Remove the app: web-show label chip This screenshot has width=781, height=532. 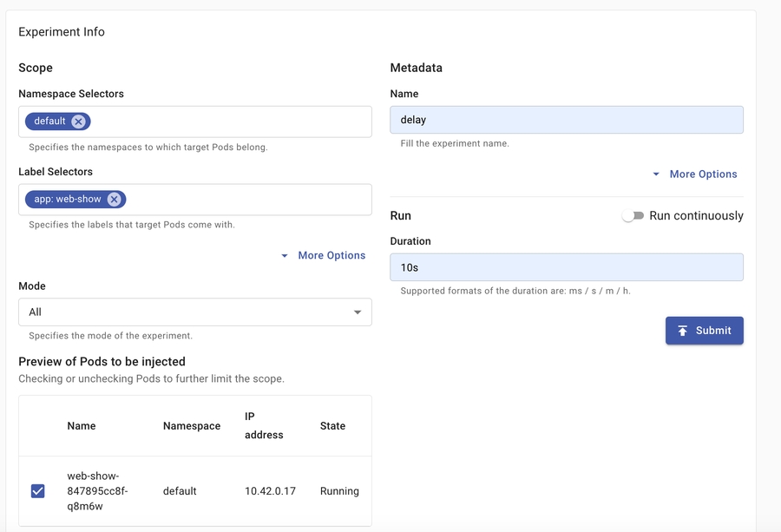pos(114,200)
